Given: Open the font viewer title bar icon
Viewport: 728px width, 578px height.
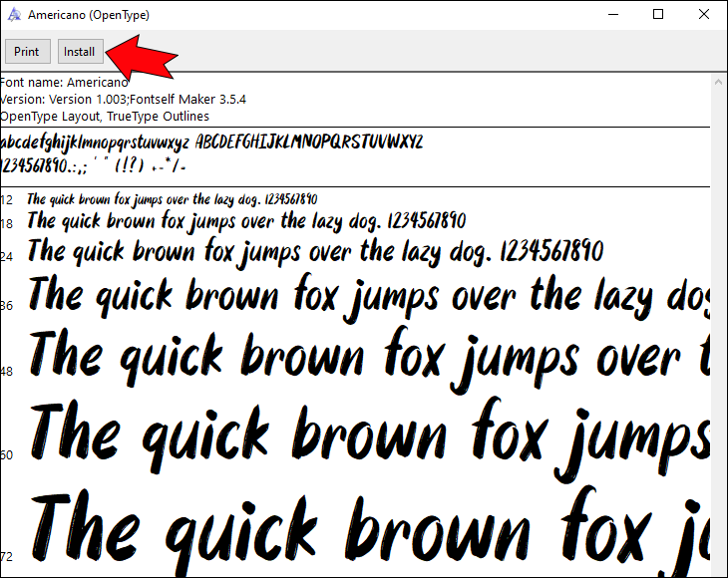Looking at the screenshot, I should click(x=14, y=15).
